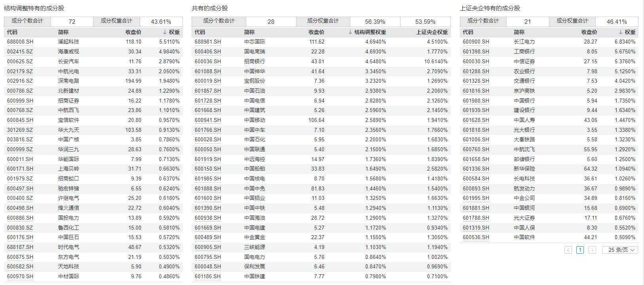
Task: Go to the next page arrow
Action: pyautogui.click(x=592, y=250)
